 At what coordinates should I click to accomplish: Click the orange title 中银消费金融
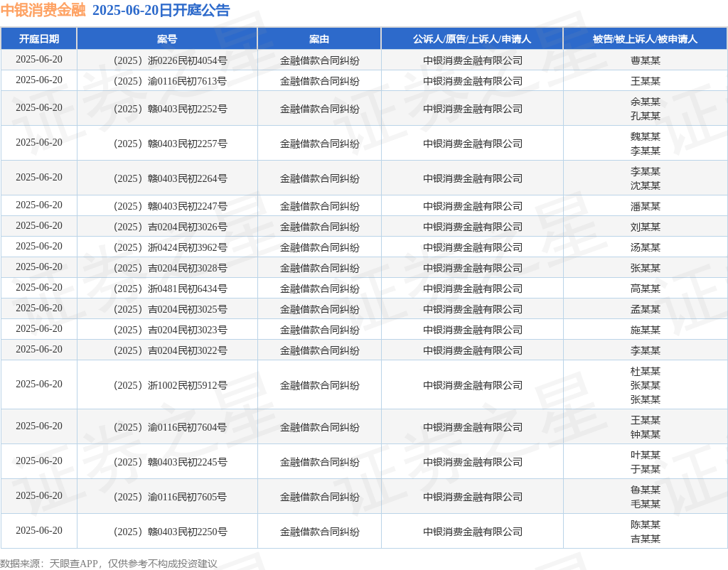click(43, 10)
